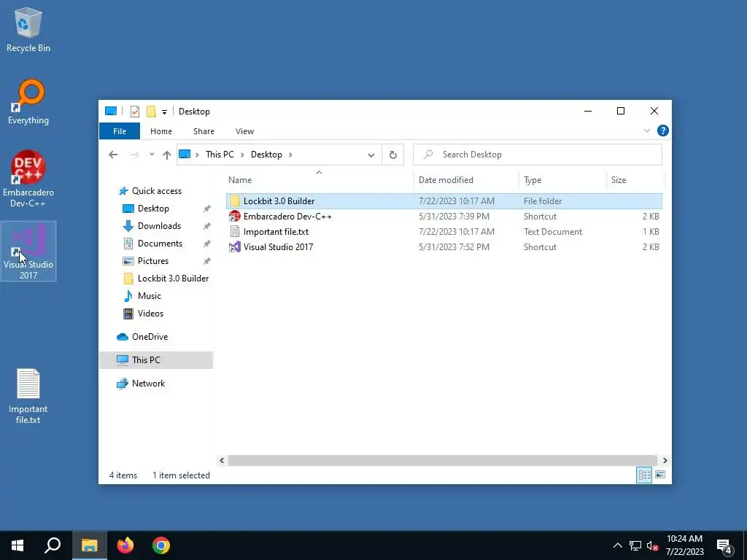This screenshot has width=747, height=560.
Task: Switch to the View ribbon tab
Action: pyautogui.click(x=244, y=131)
